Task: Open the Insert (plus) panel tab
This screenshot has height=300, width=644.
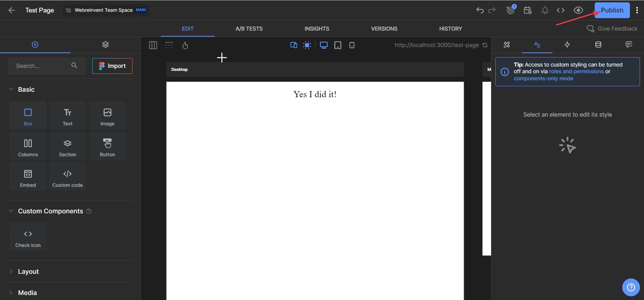Action: (35, 45)
